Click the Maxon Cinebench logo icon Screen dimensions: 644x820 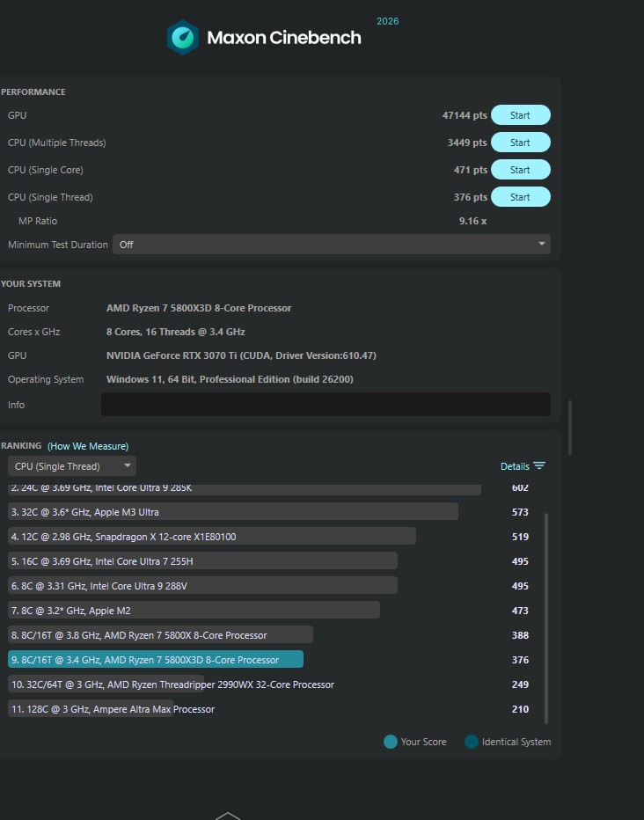pyautogui.click(x=182, y=38)
